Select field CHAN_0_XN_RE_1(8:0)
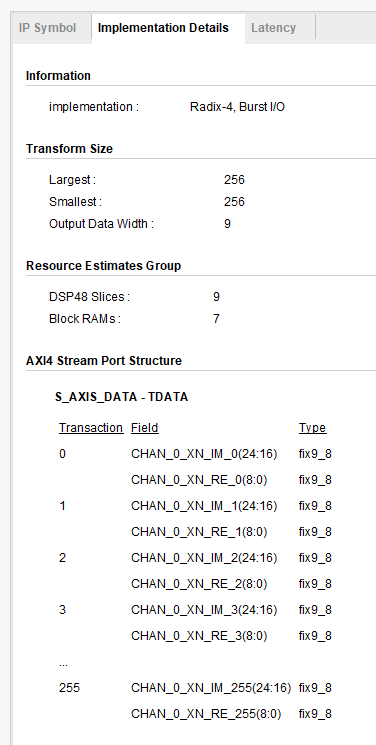 point(199,532)
